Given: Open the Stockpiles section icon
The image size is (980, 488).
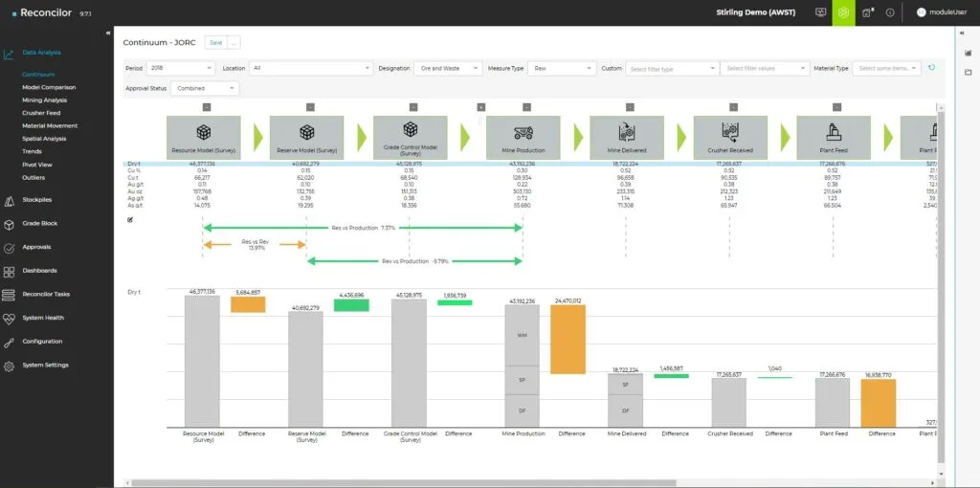Looking at the screenshot, I should pyautogui.click(x=9, y=201).
